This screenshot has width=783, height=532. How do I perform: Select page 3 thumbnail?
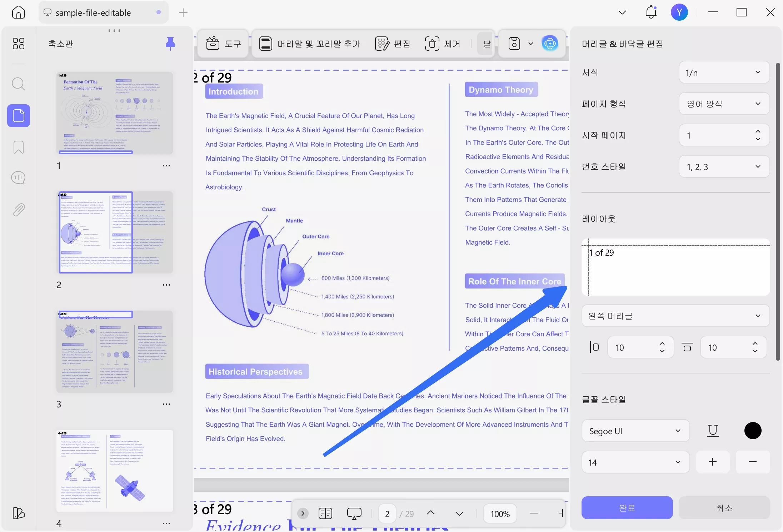coord(115,351)
